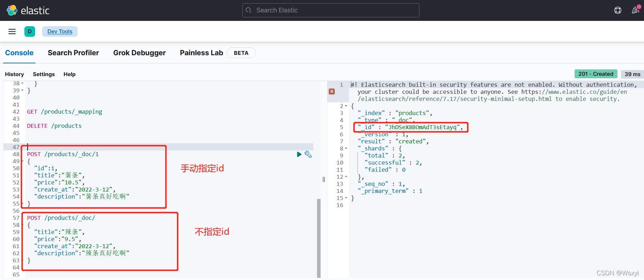The image size is (644, 280).
Task: Open the D space avatar
Action: 30,32
